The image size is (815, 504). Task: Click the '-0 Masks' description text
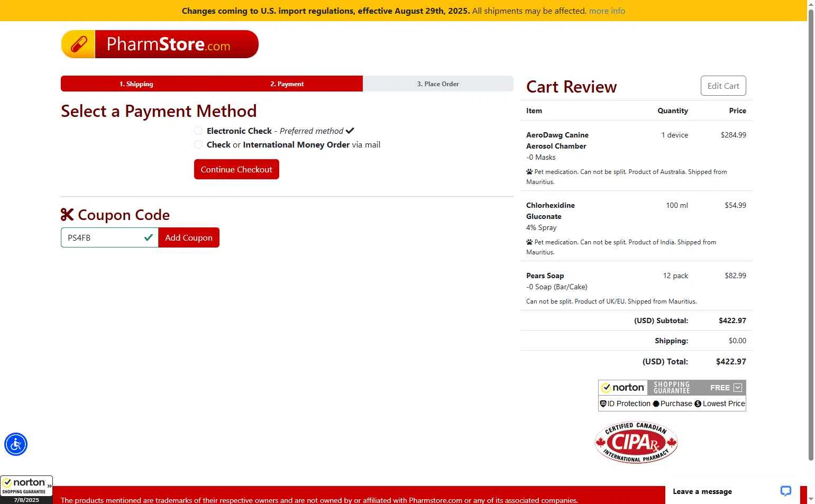(541, 157)
